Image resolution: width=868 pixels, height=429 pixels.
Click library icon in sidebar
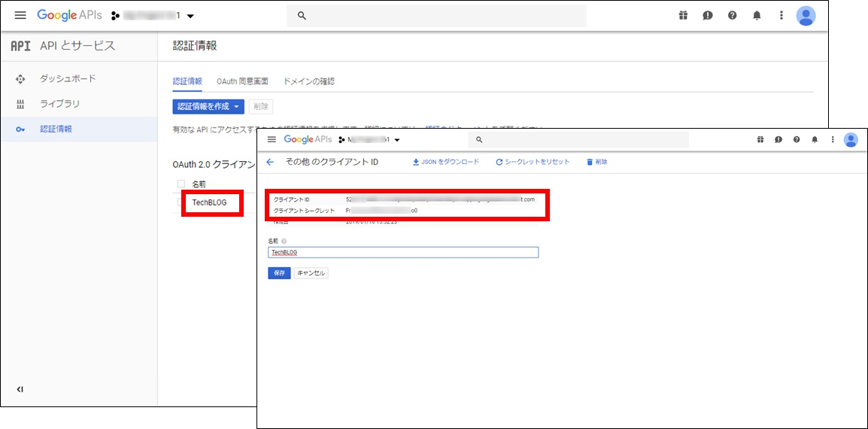click(x=20, y=104)
